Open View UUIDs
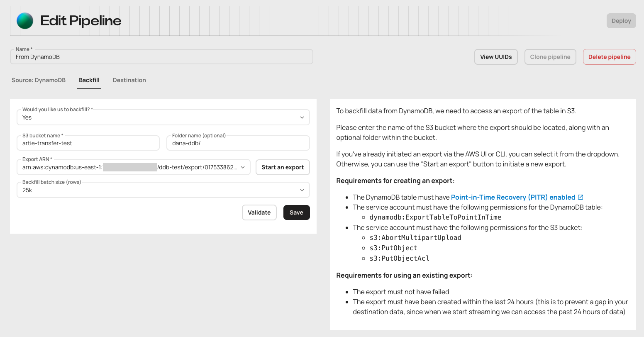Screen dimensions: 644x337 496,57
